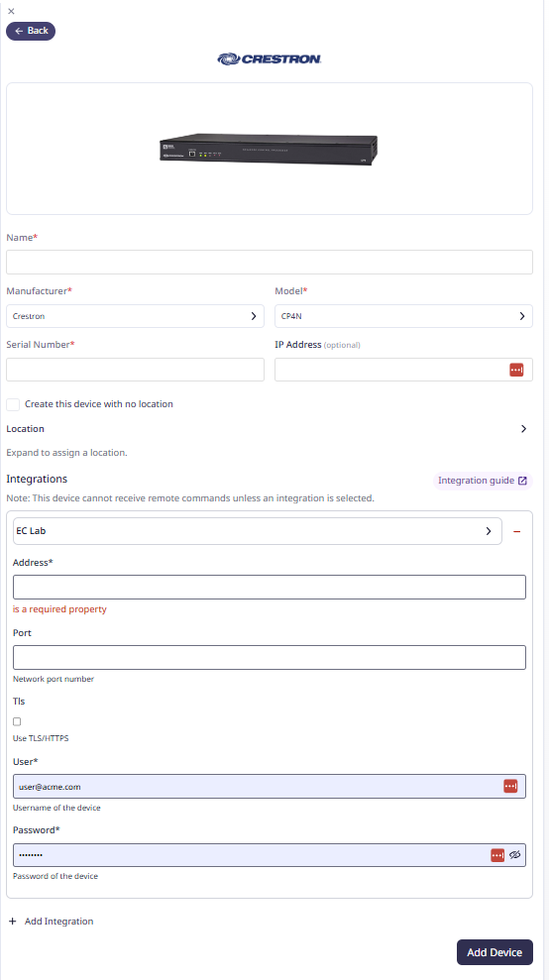This screenshot has height=980, width=549.
Task: Check Create this device with no location
Action: click(13, 404)
